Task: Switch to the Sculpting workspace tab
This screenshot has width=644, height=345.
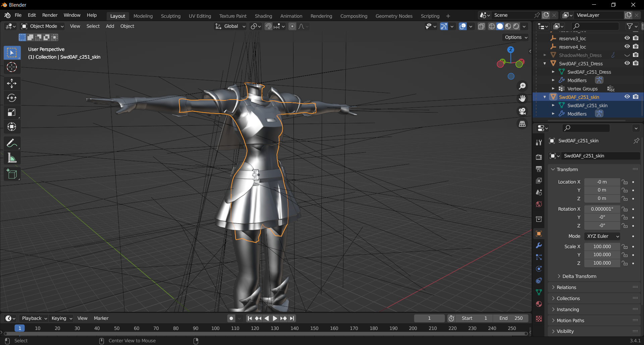Action: pyautogui.click(x=170, y=16)
